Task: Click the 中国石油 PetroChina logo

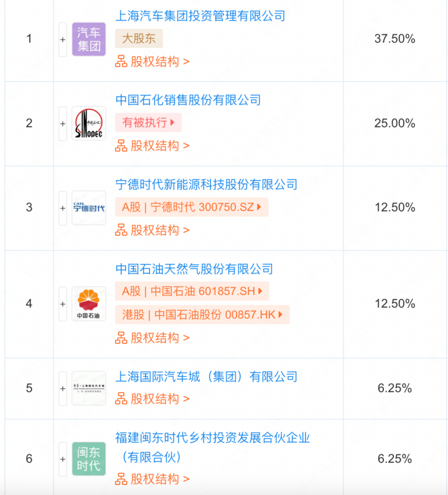Action: tap(89, 304)
